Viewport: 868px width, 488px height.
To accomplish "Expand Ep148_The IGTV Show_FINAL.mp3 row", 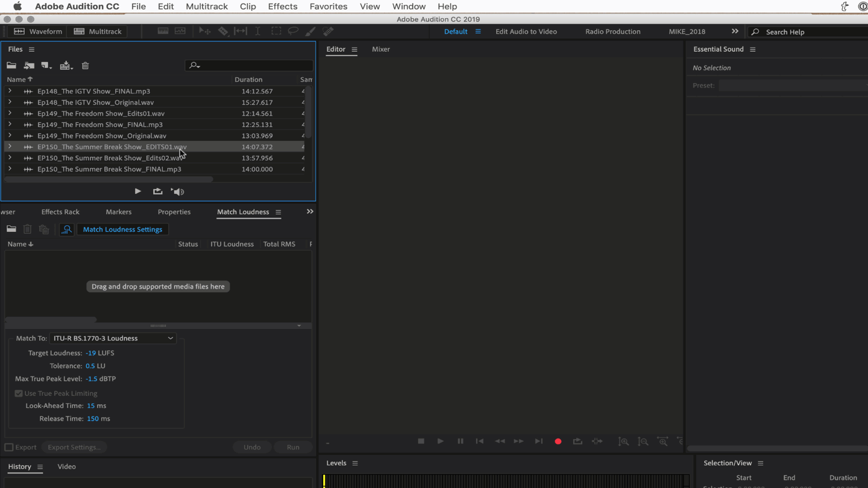I will (x=10, y=91).
